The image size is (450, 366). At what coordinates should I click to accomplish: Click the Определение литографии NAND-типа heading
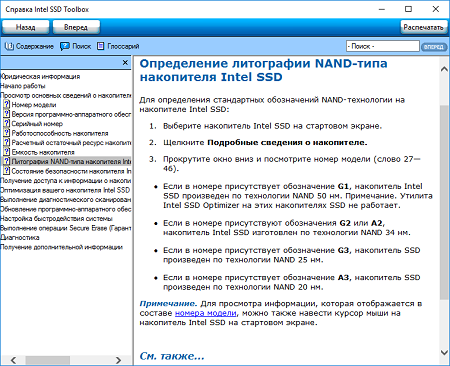click(x=263, y=70)
